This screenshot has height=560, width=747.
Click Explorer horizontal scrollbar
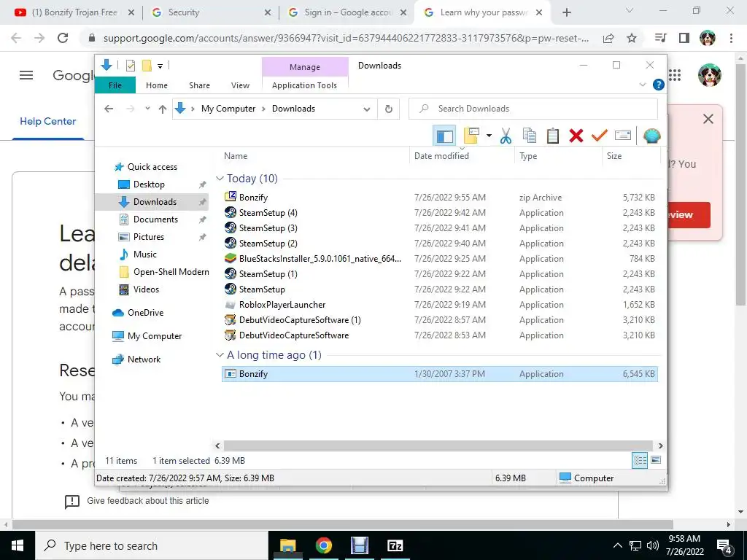tap(439, 446)
